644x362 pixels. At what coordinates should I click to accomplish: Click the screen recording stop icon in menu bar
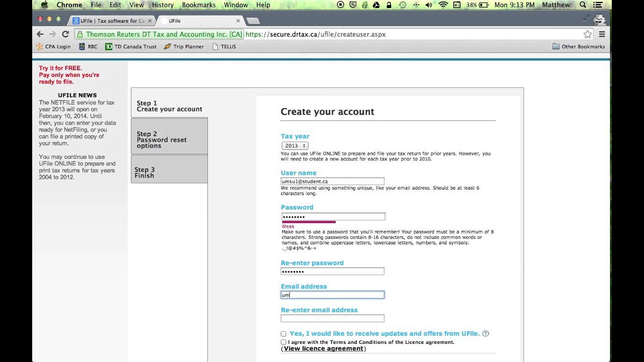click(341, 5)
